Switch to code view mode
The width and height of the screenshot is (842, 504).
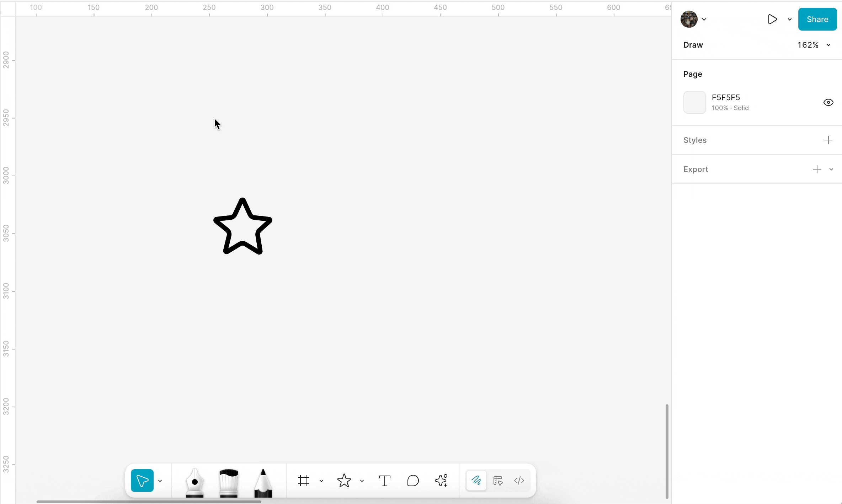[x=519, y=481]
